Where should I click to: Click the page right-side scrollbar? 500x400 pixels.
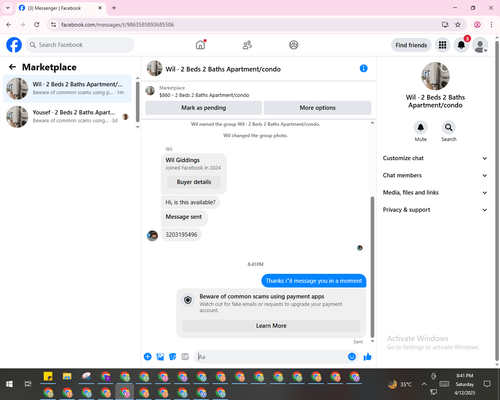pos(497,200)
